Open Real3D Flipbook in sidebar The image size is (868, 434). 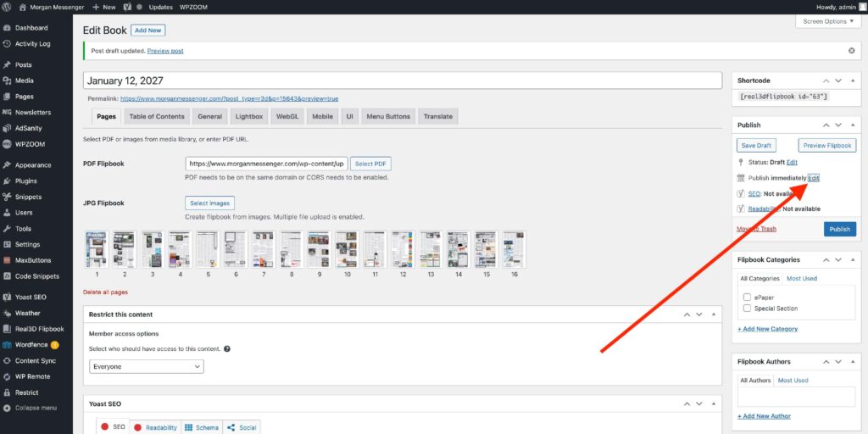click(39, 329)
